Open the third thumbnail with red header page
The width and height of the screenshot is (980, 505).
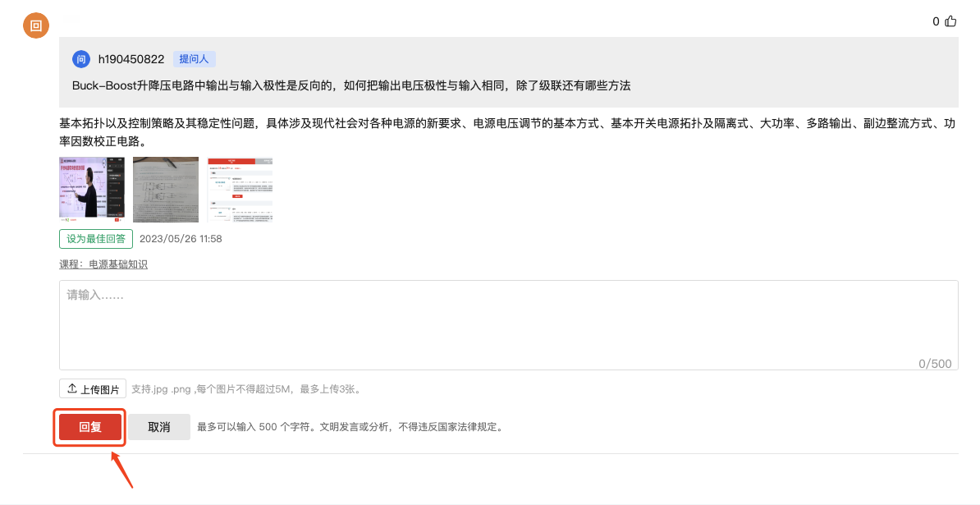(x=240, y=190)
